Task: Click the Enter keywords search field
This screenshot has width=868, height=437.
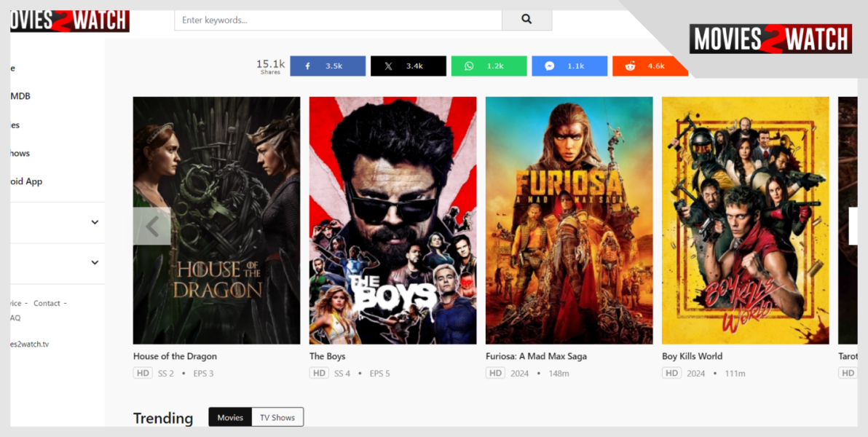Action: pyautogui.click(x=337, y=20)
